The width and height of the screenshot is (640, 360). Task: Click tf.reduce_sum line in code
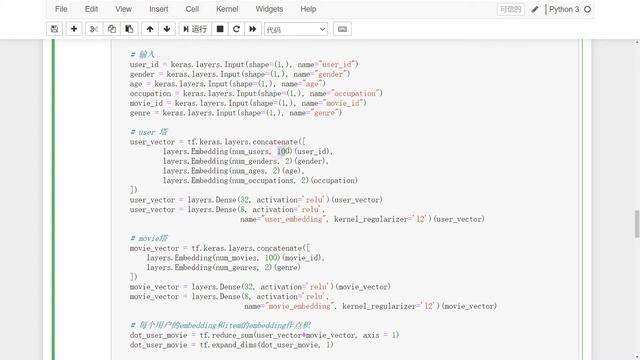tap(264, 335)
